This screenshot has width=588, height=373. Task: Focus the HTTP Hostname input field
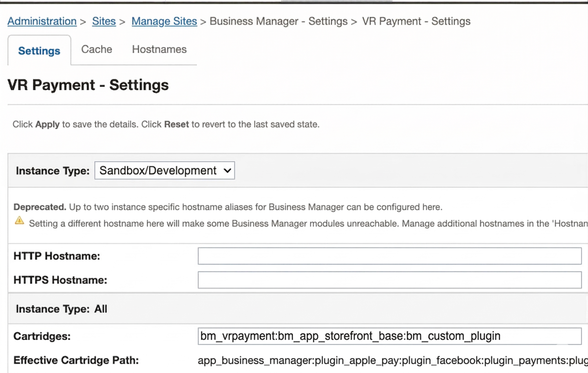point(389,256)
